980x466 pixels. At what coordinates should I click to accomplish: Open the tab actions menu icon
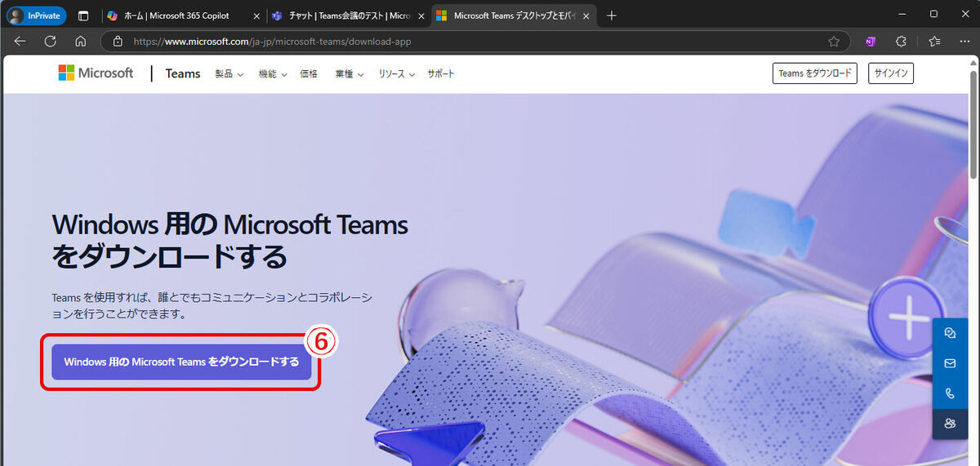83,16
